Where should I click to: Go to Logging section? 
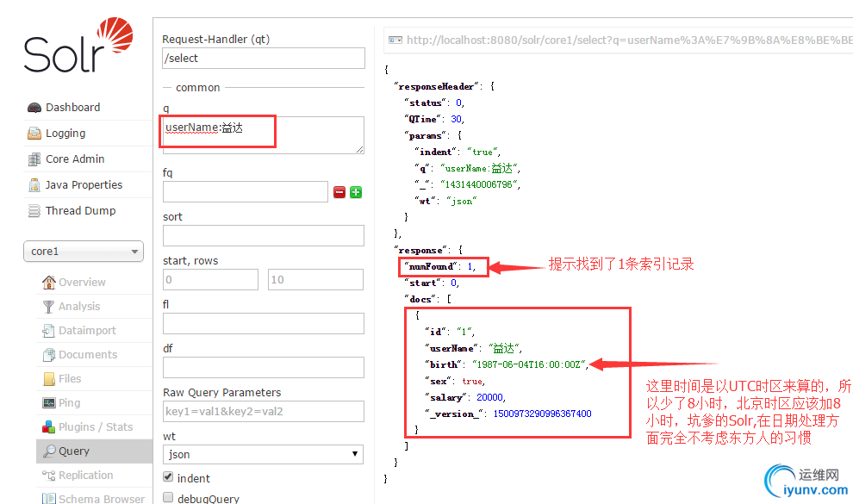[65, 134]
